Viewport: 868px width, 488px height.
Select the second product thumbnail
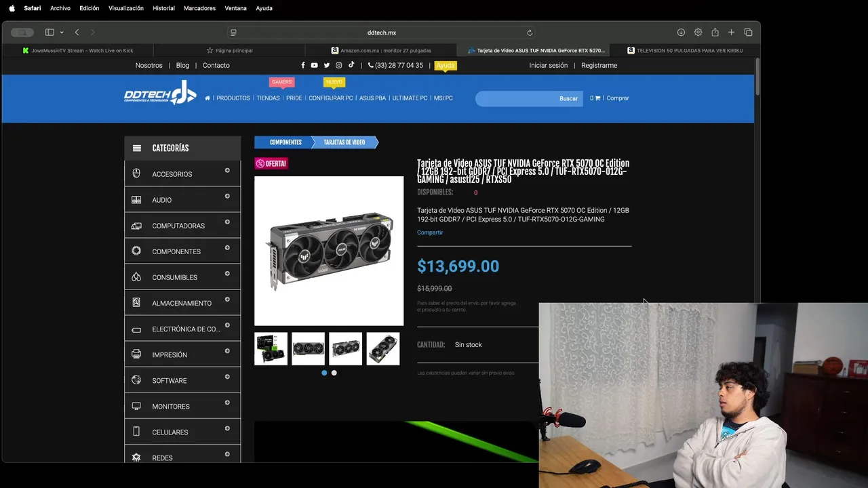(x=308, y=348)
